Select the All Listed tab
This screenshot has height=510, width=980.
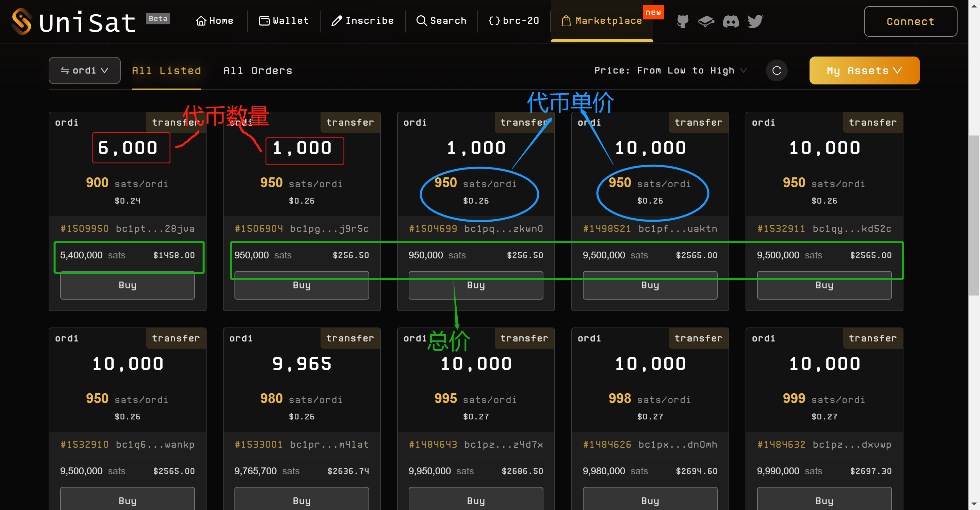(166, 70)
